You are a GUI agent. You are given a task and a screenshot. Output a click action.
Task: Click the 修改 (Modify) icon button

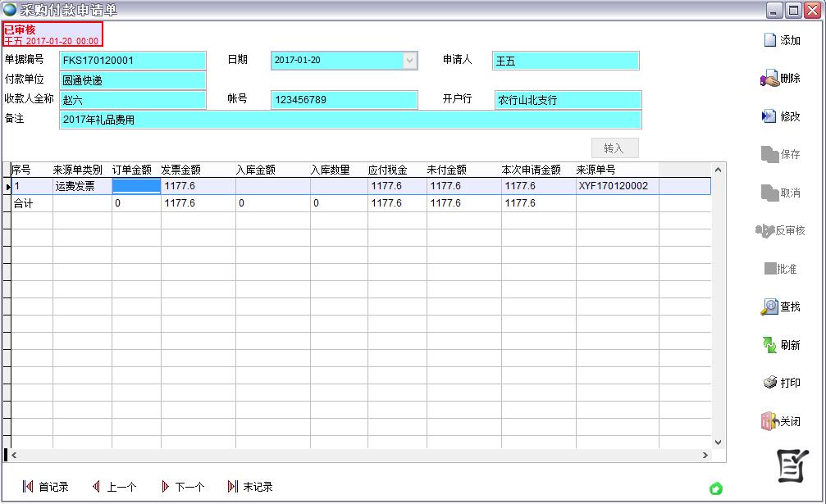[x=781, y=116]
